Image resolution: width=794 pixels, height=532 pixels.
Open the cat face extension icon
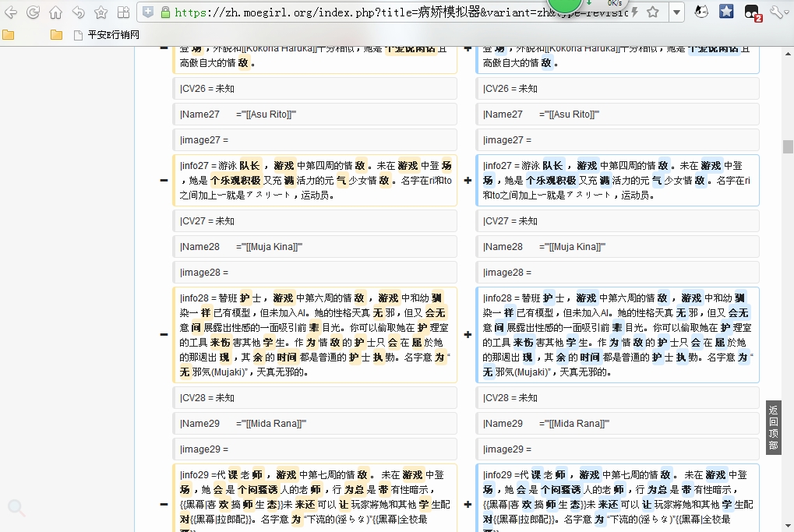pyautogui.click(x=700, y=12)
